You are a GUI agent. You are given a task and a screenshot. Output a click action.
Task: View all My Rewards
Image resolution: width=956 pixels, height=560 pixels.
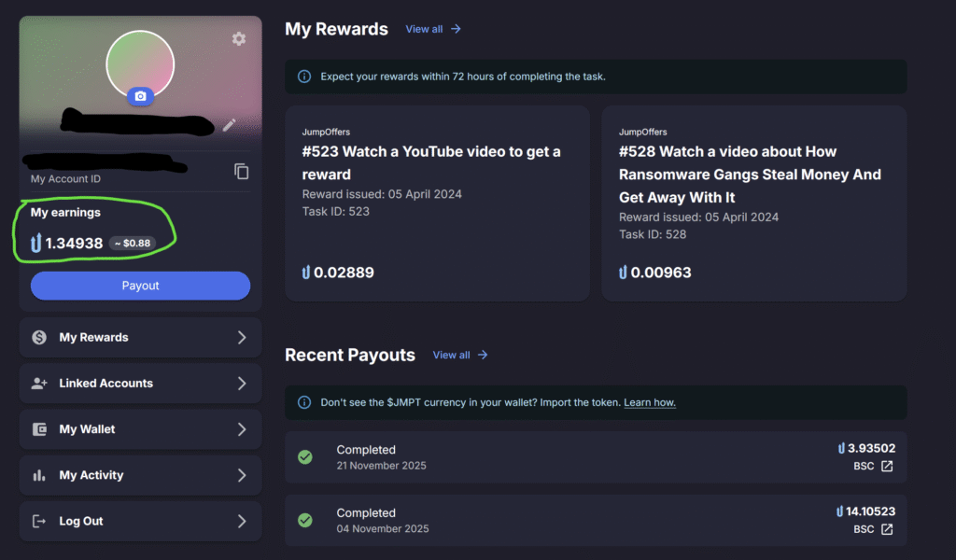pos(433,29)
